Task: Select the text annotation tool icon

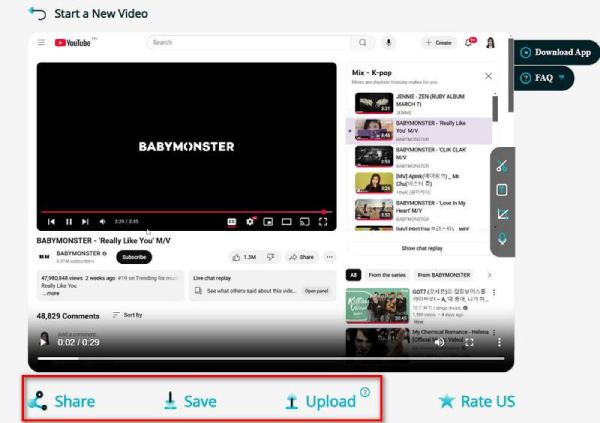Action: [502, 190]
